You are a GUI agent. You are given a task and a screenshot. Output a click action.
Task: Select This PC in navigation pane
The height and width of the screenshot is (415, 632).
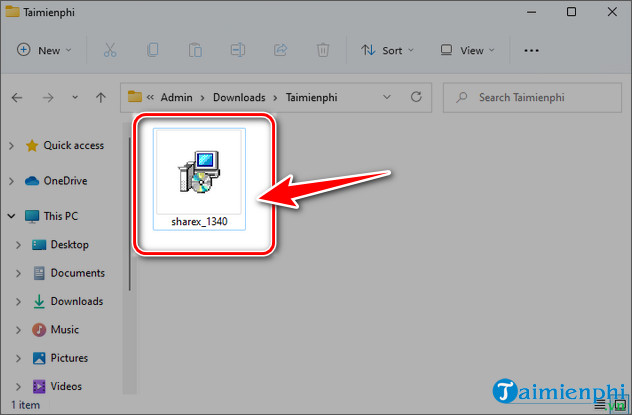[51, 216]
